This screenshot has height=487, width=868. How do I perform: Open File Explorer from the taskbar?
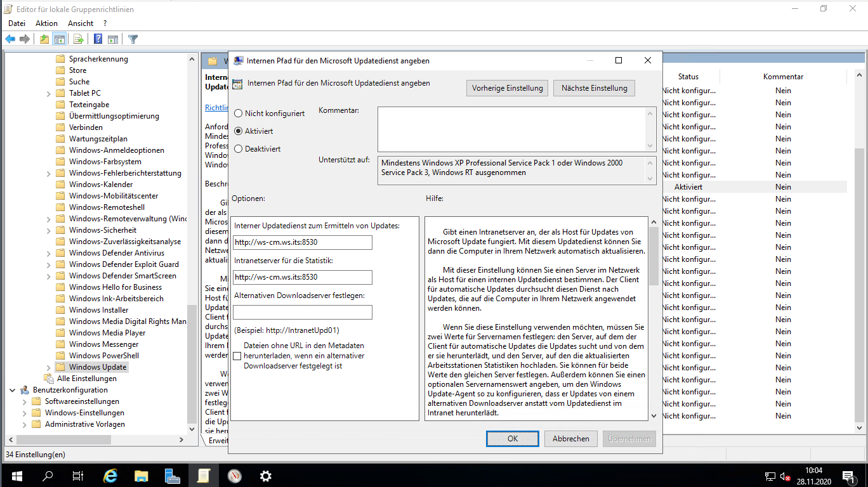pos(141,476)
